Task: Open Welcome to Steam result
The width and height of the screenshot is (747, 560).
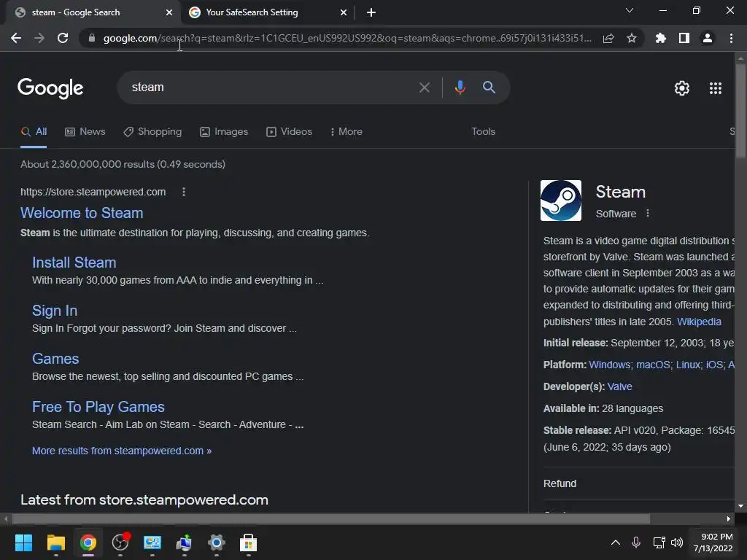Action: click(82, 213)
